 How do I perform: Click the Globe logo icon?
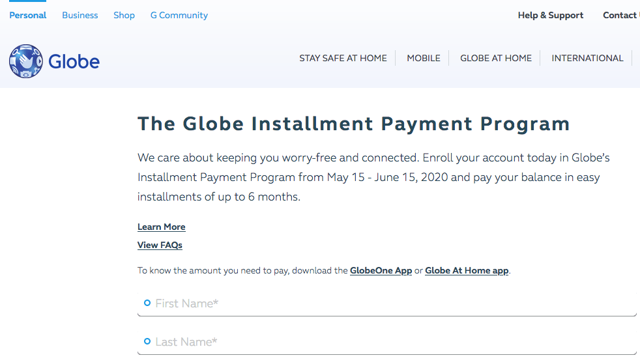point(25,61)
